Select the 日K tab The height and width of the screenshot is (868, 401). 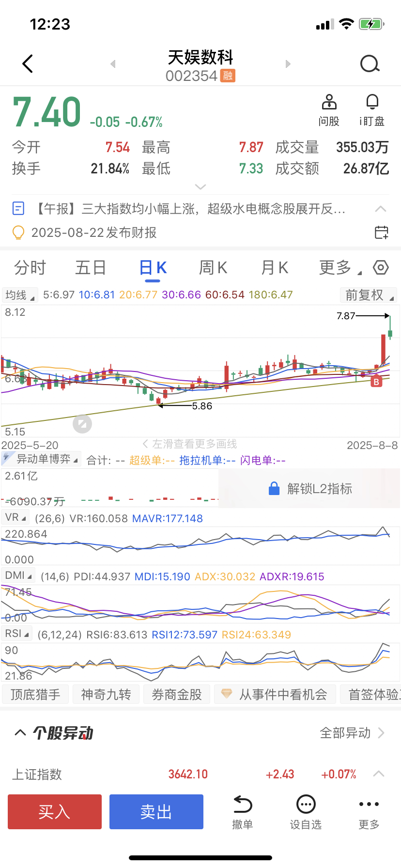153,268
